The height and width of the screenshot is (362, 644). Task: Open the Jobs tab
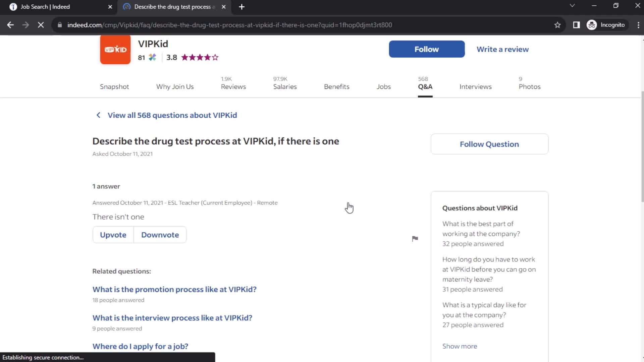pyautogui.click(x=383, y=86)
